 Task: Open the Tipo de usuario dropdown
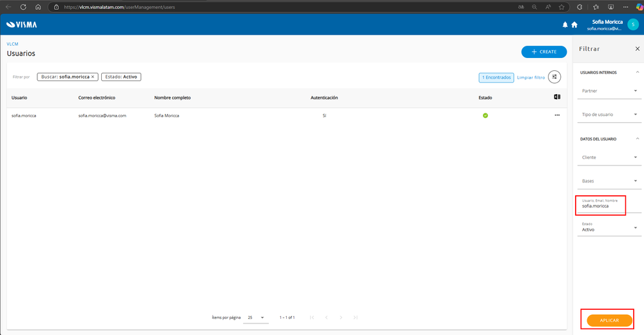tap(609, 115)
